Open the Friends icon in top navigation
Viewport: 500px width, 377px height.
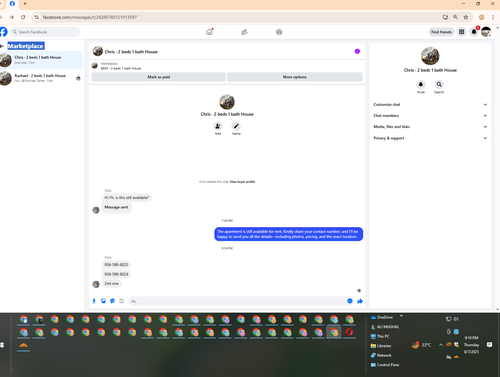coord(244,32)
